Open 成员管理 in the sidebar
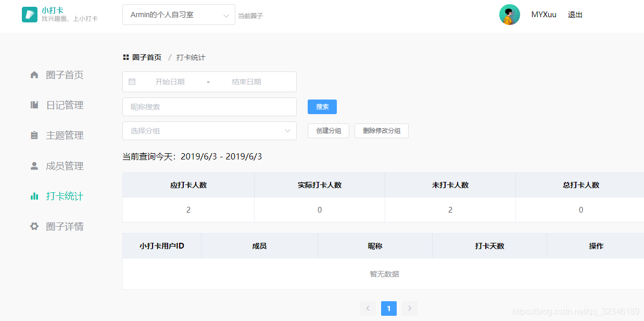 [x=65, y=166]
